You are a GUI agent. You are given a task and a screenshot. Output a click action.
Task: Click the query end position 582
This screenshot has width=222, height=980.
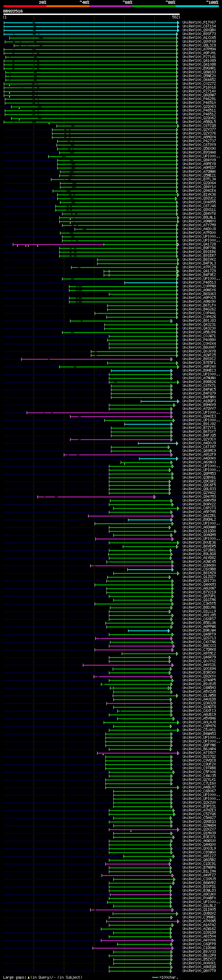(x=175, y=17)
